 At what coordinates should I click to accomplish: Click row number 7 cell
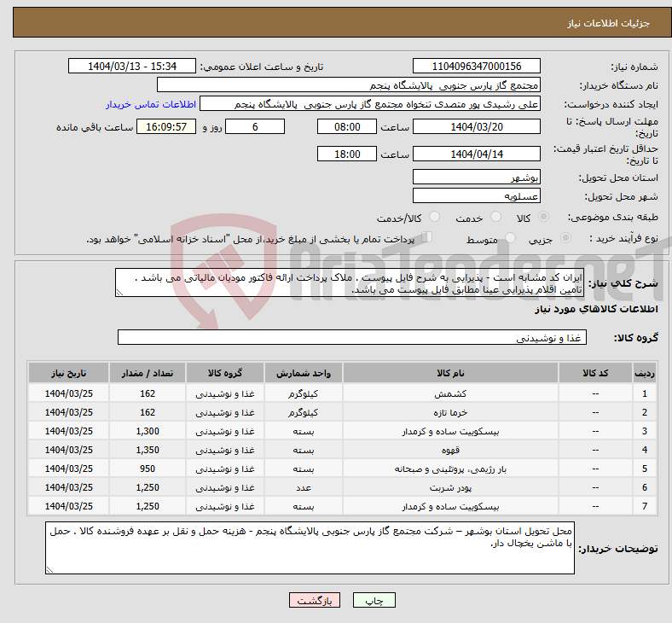(644, 506)
